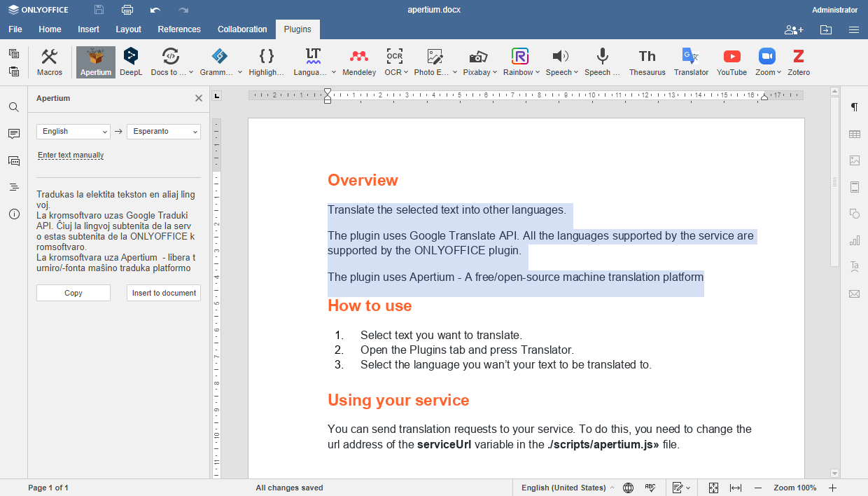The width and height of the screenshot is (868, 496).
Task: Undo the last action
Action: 155,10
